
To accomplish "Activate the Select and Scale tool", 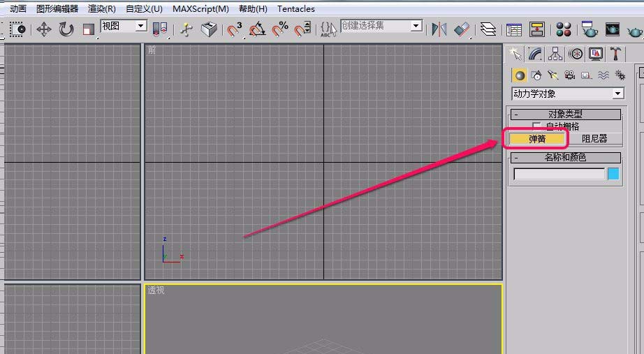I will click(x=88, y=29).
